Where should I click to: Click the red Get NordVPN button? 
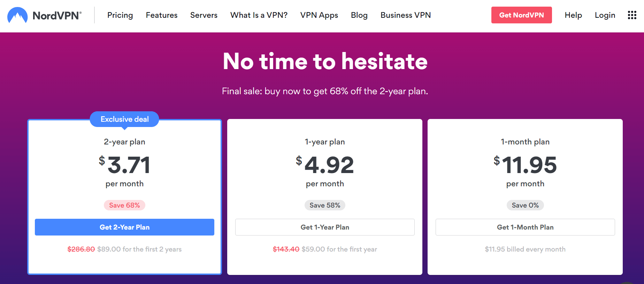point(521,15)
